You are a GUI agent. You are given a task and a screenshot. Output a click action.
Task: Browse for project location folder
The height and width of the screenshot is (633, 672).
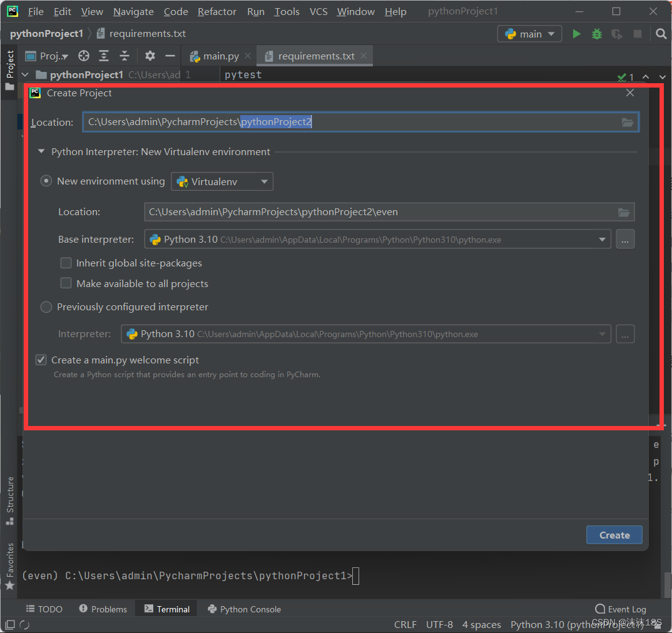click(x=628, y=122)
